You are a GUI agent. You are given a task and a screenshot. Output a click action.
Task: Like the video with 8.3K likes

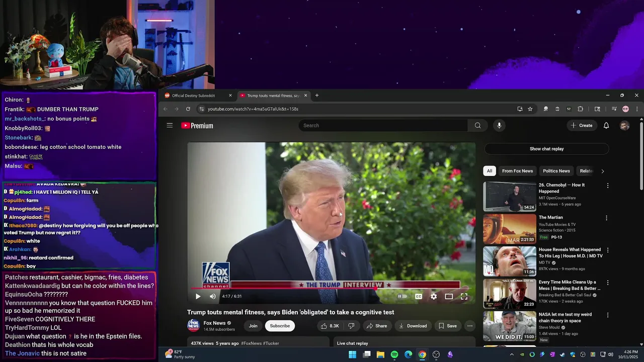(330, 326)
